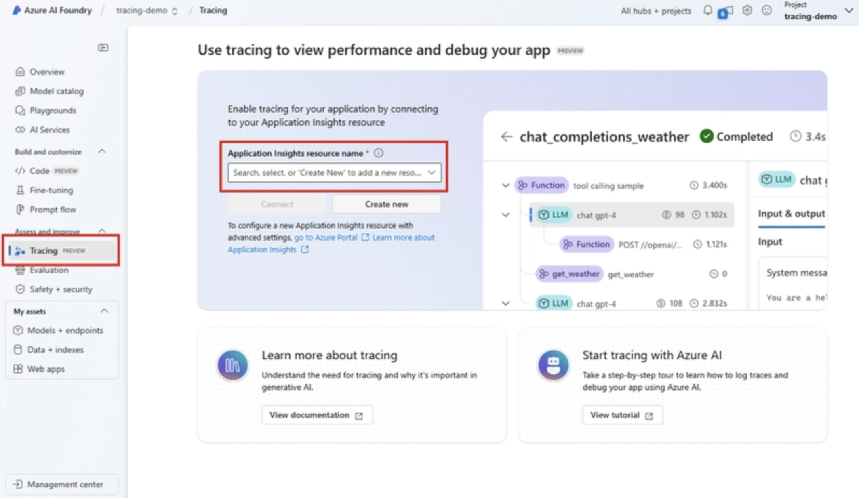Image resolution: width=859 pixels, height=504 pixels.
Task: Click the Azure AI Foundry logo
Action: [x=17, y=10]
